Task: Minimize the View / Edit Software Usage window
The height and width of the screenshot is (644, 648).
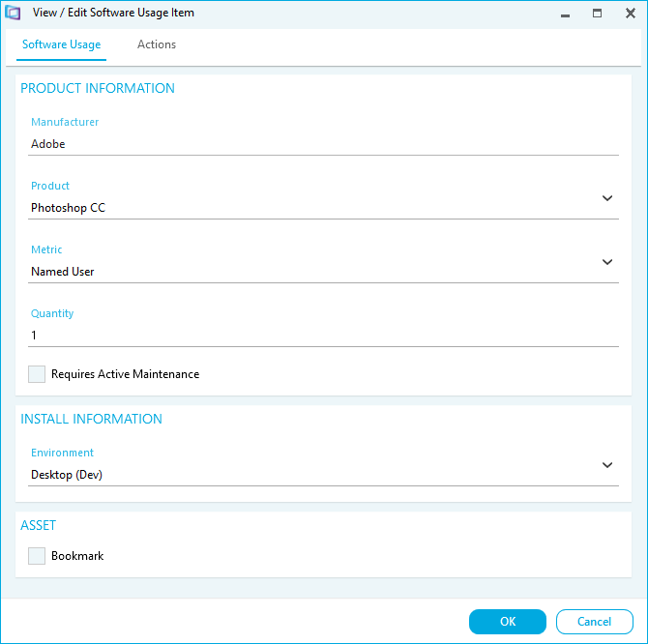Action: pos(565,14)
